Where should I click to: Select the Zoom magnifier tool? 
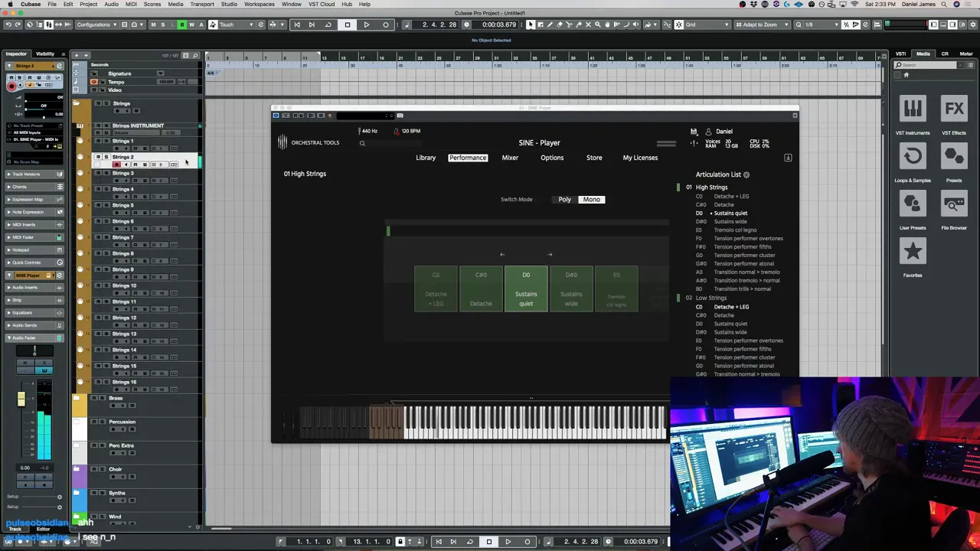598,24
